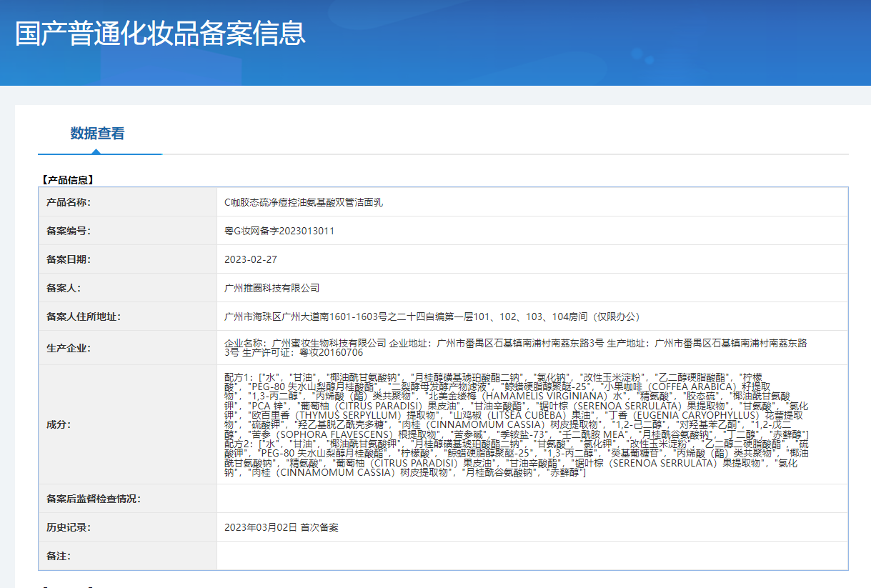Click the 备案人住所地址 row label
871x588 pixels.
[84, 317]
